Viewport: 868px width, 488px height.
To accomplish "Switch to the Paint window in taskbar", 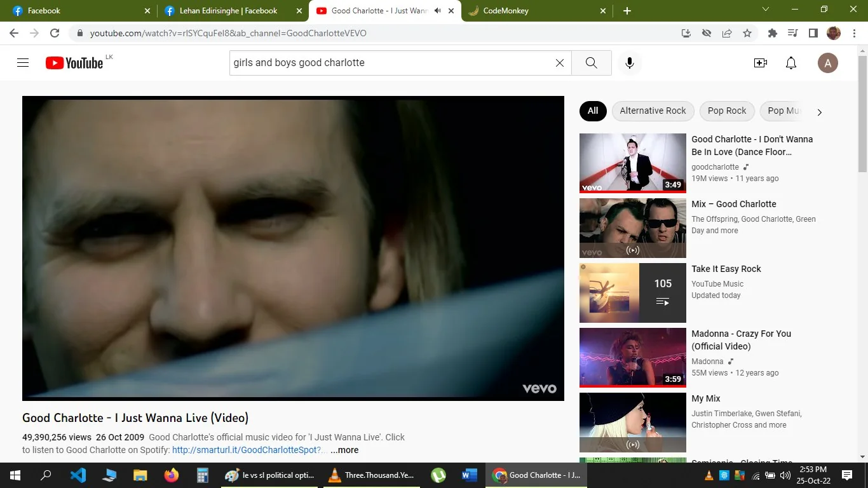I will coord(269,475).
